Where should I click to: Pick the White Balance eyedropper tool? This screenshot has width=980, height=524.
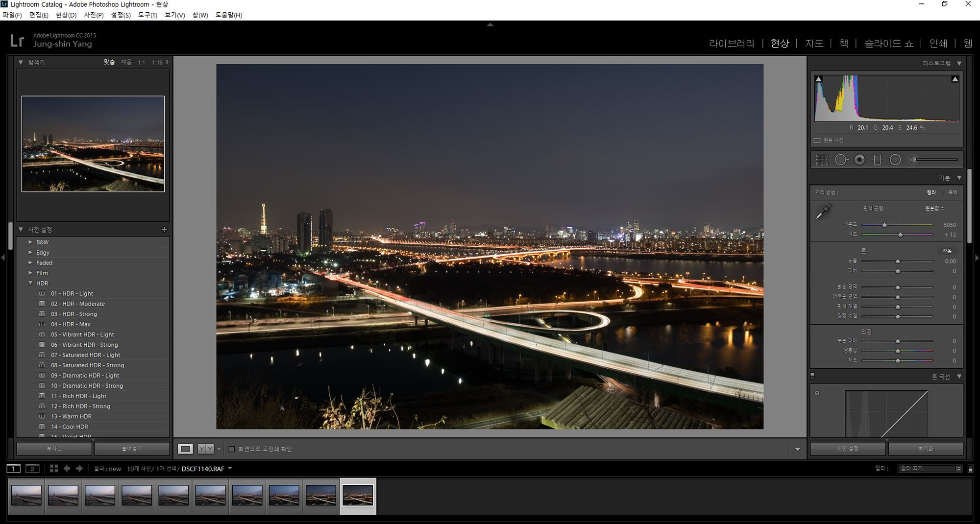click(x=823, y=212)
